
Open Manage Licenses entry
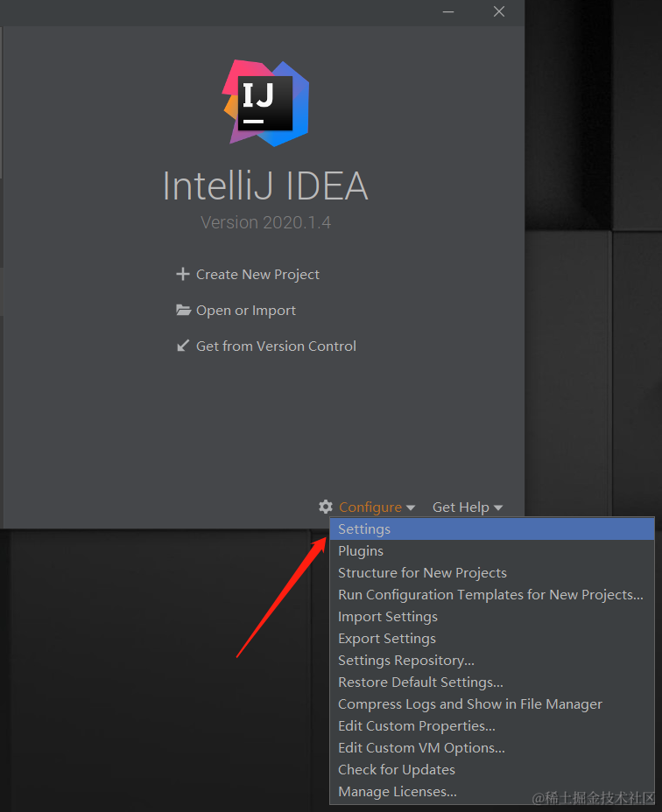click(492, 792)
